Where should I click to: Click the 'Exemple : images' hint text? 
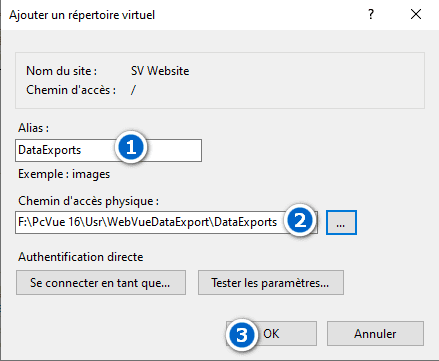coord(64,174)
